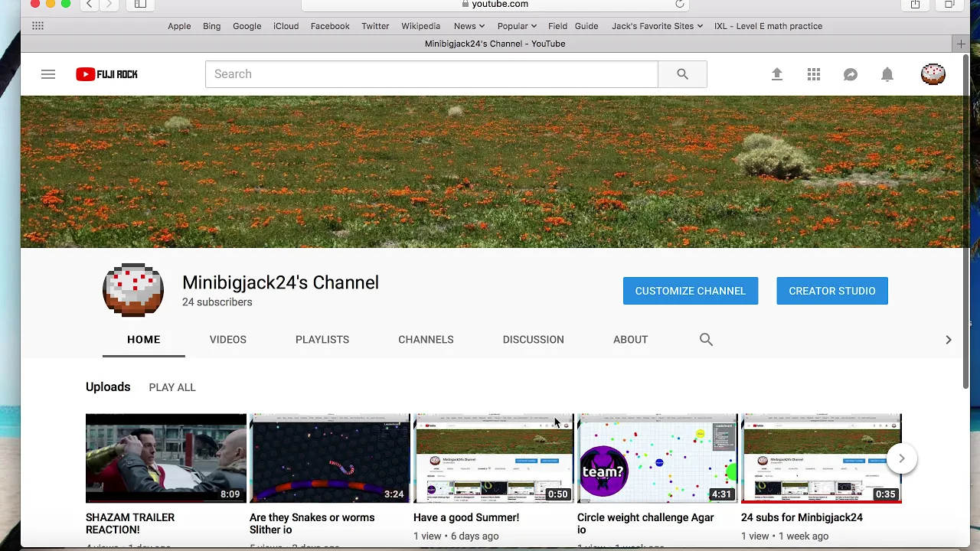Click the CREATOR STUDIO button

click(832, 291)
